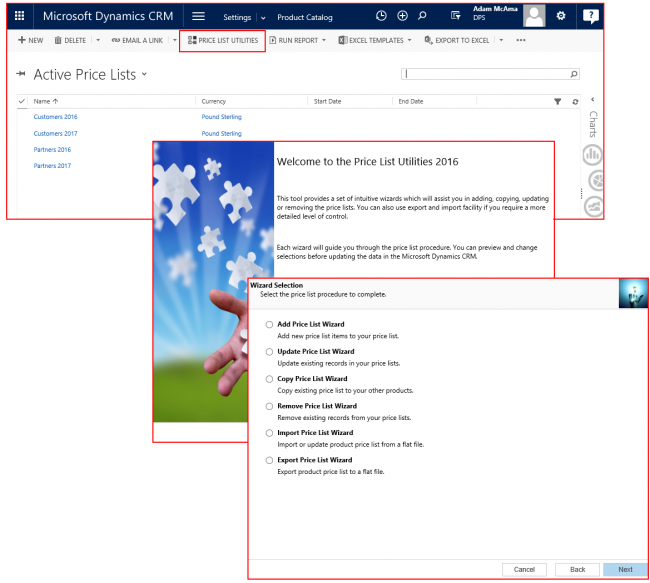This screenshot has height=583, width=650.
Task: Open the Active Price Lists view selector
Action: [x=144, y=74]
